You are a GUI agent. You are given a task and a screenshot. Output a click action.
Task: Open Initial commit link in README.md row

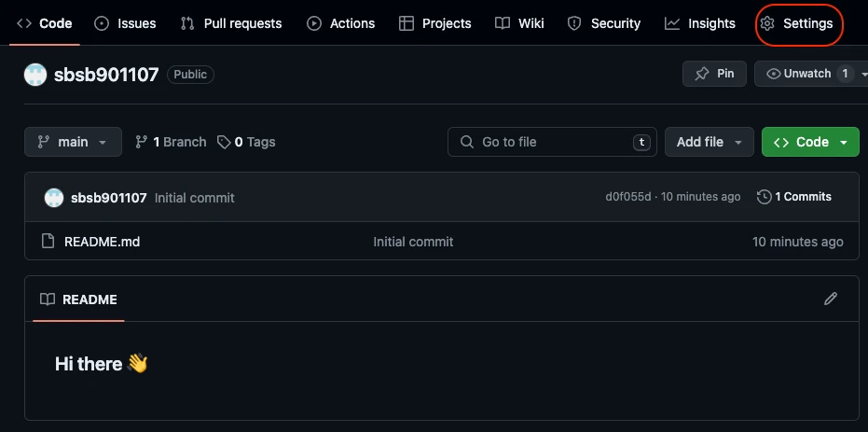413,242
